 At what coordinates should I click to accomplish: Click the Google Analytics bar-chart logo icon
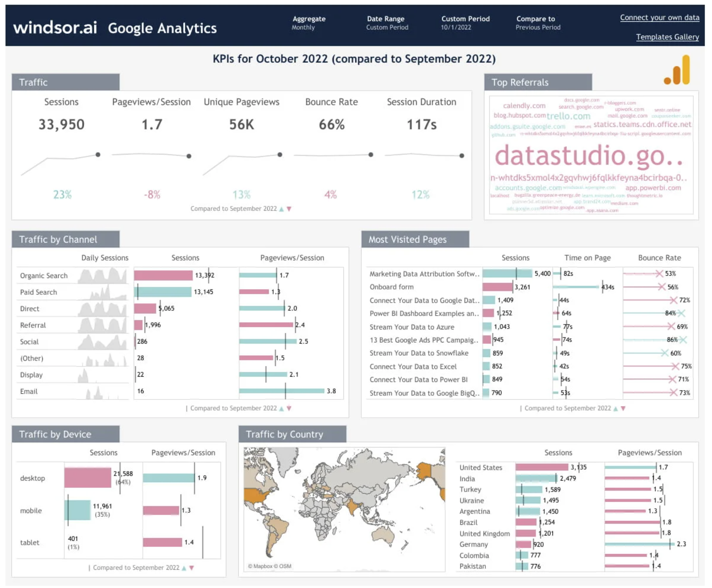(x=677, y=70)
